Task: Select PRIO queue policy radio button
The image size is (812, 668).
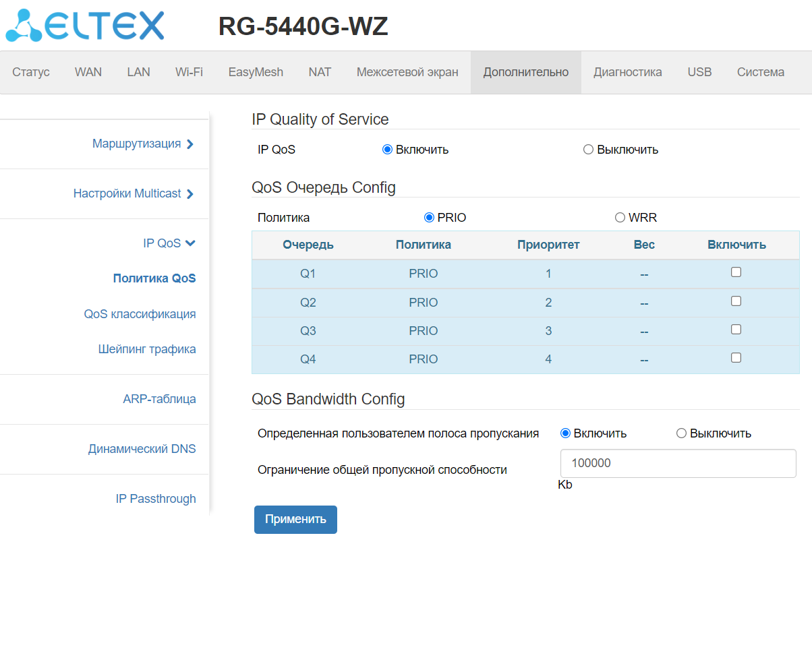Action: tap(428, 218)
